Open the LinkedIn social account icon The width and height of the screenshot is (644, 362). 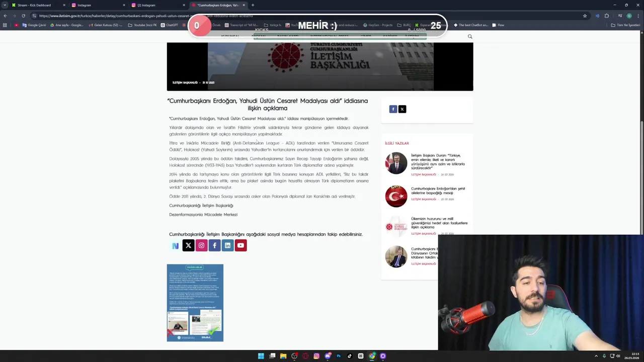tap(227, 245)
